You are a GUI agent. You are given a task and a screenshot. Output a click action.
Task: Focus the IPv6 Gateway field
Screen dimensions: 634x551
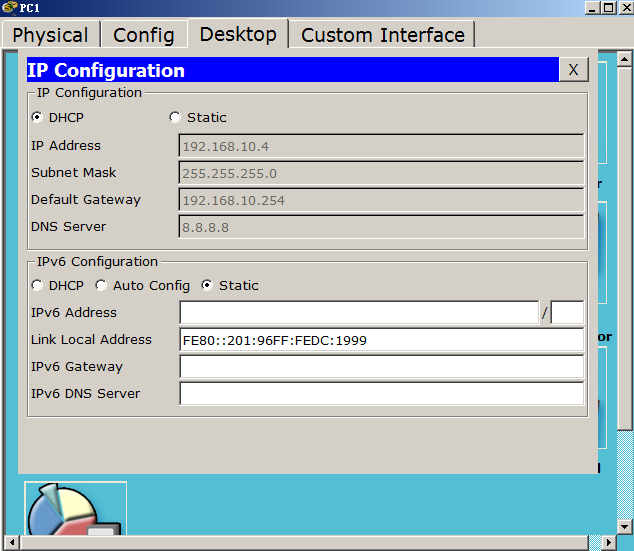tap(381, 367)
